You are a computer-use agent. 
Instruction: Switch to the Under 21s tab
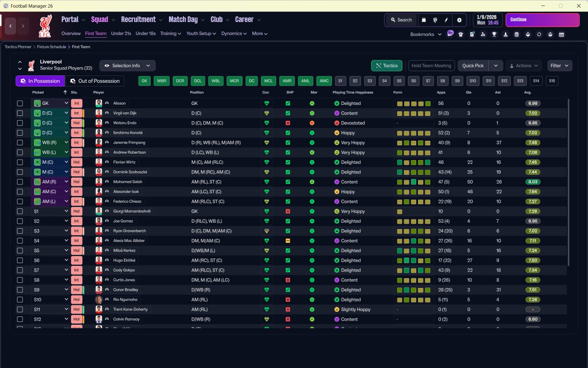tap(121, 34)
